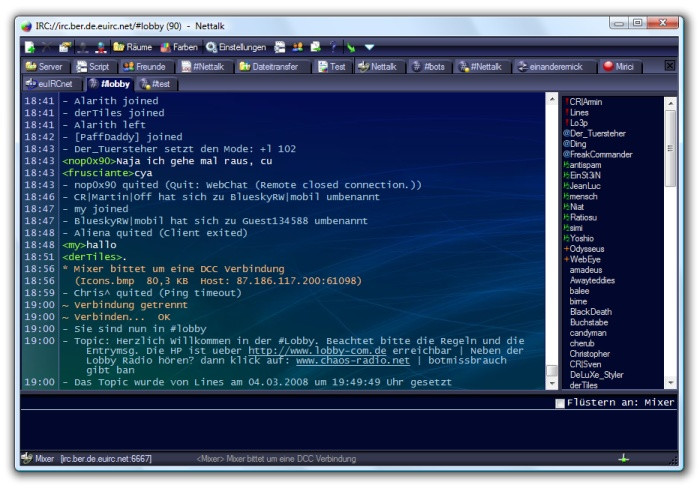Select user amadeus in the user list
Image resolution: width=700 pixels, height=488 pixels.
click(x=586, y=270)
